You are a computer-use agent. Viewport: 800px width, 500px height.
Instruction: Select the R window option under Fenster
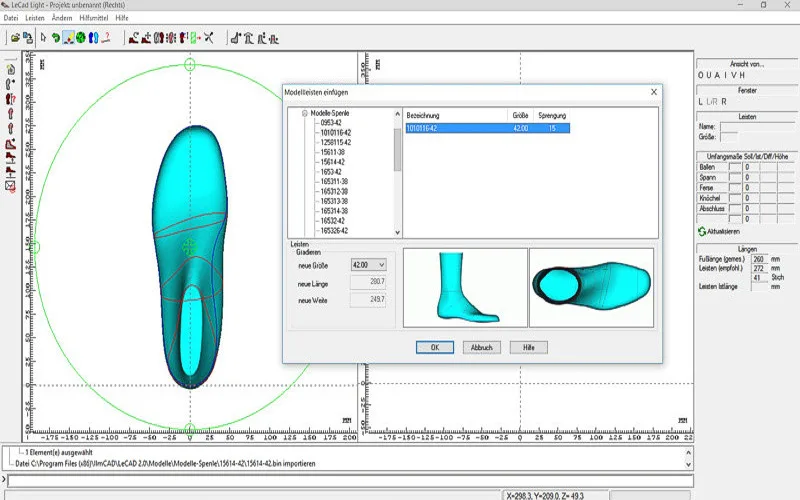click(723, 102)
